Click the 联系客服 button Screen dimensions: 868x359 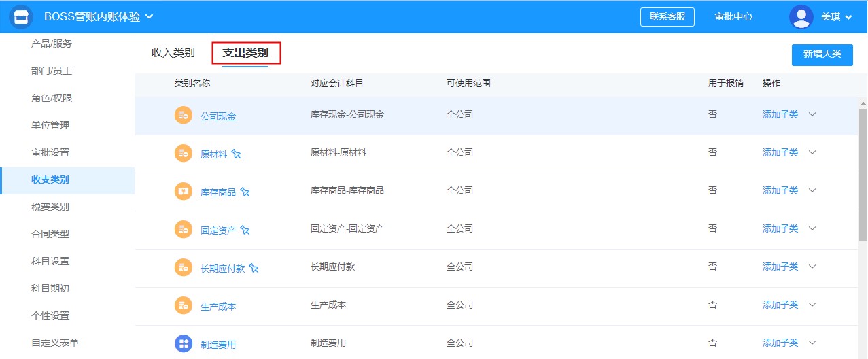(x=667, y=17)
